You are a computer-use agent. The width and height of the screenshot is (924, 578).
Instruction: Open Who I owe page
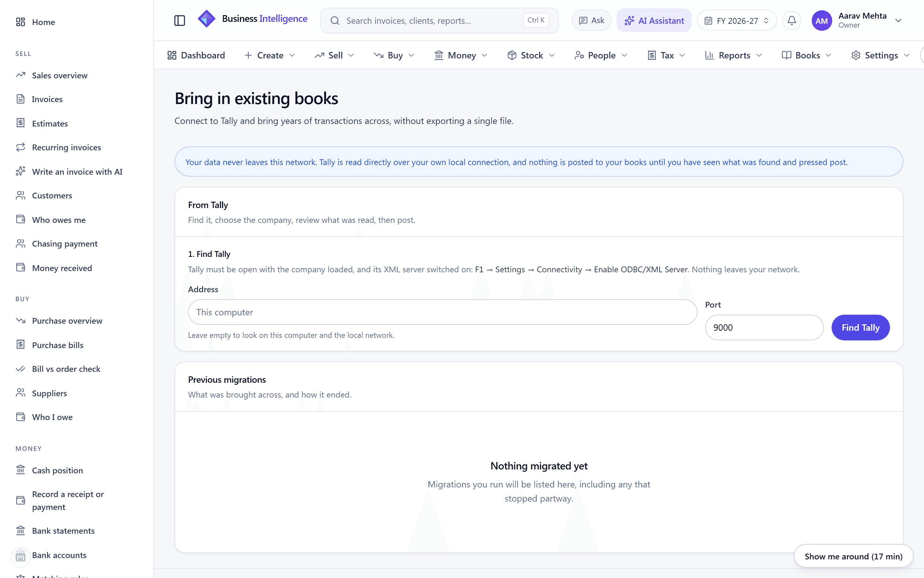(x=76, y=417)
